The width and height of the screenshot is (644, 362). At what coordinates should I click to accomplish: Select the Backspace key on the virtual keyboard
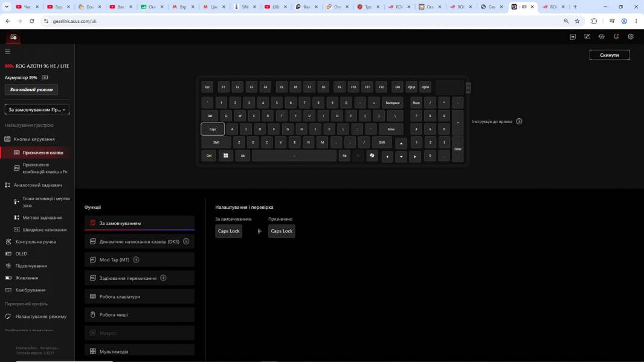click(x=393, y=103)
